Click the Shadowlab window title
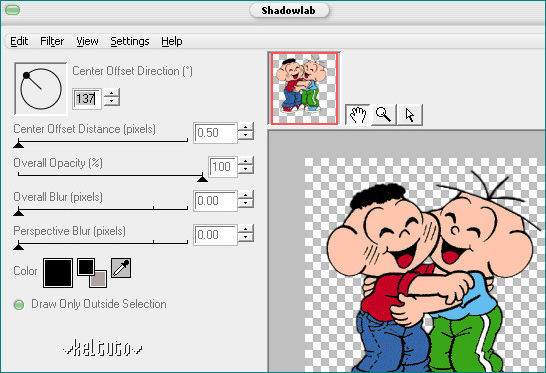Viewport: 546px width, 373px height. (x=289, y=10)
